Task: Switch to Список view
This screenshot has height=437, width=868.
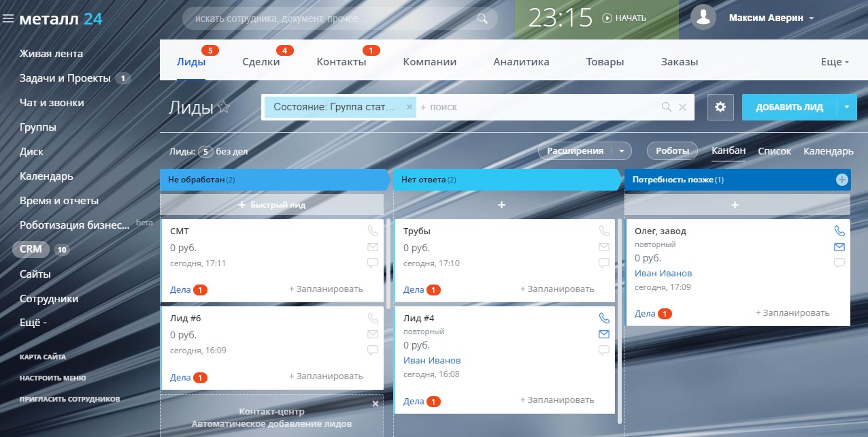Action: click(x=775, y=151)
